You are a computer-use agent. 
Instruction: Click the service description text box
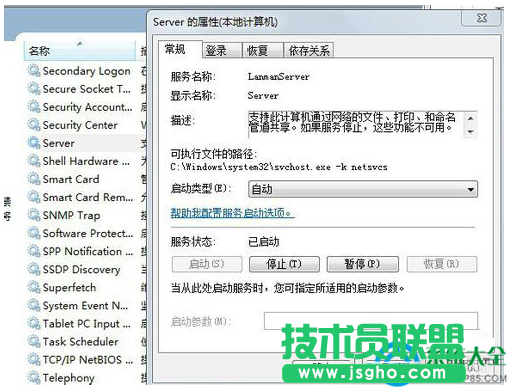[362, 124]
